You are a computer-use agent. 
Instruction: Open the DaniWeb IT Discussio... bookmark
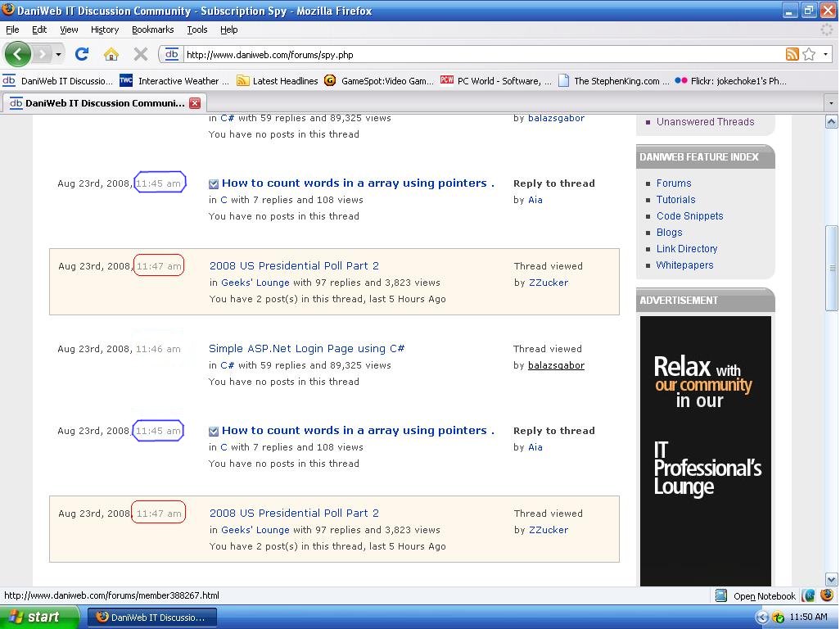point(58,81)
